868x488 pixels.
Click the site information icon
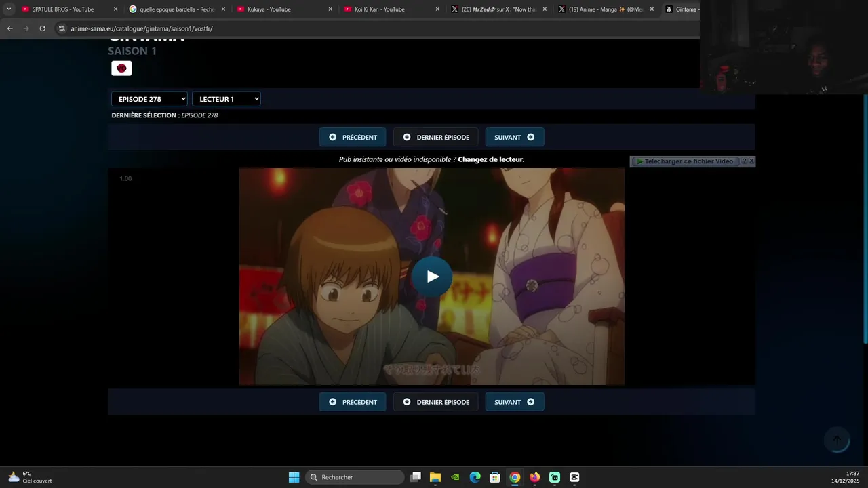coord(62,28)
